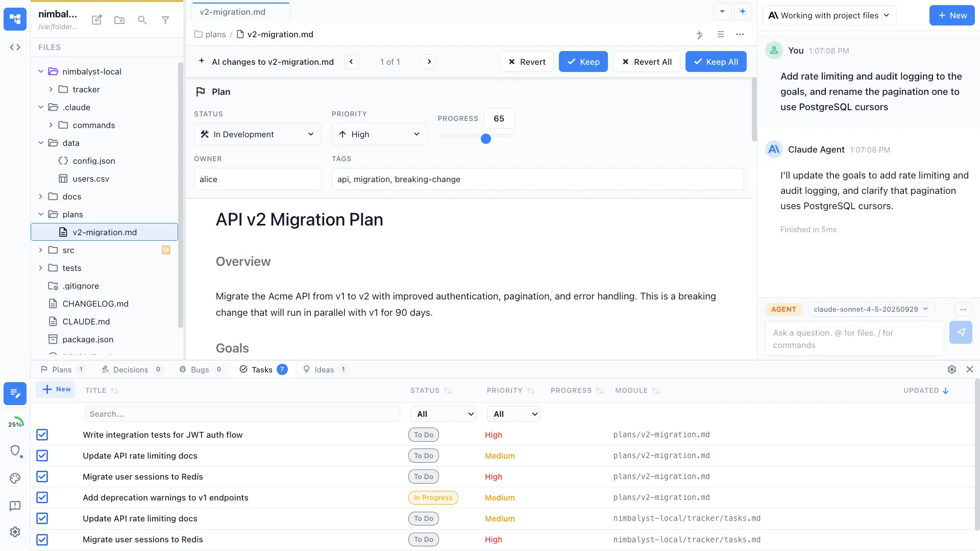Open the document outline icon near breadcrumb
Viewport: 980px width, 551px height.
(721, 35)
